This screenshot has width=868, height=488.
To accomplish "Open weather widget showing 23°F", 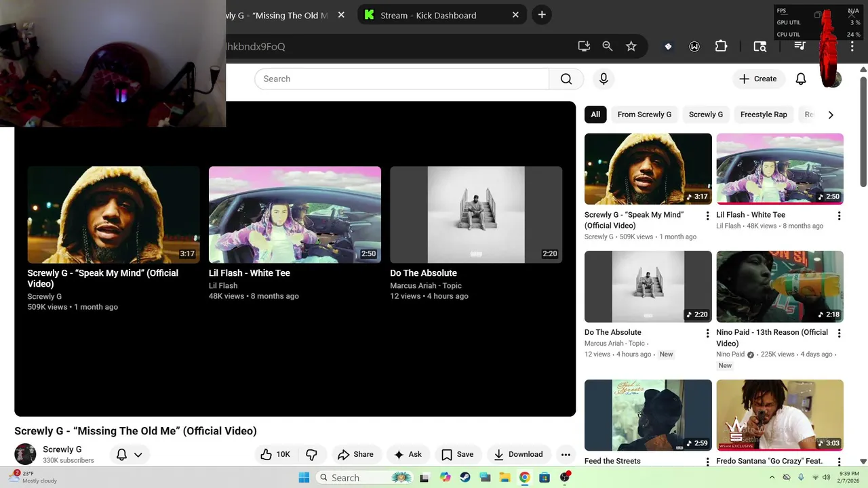I will pyautogui.click(x=34, y=477).
